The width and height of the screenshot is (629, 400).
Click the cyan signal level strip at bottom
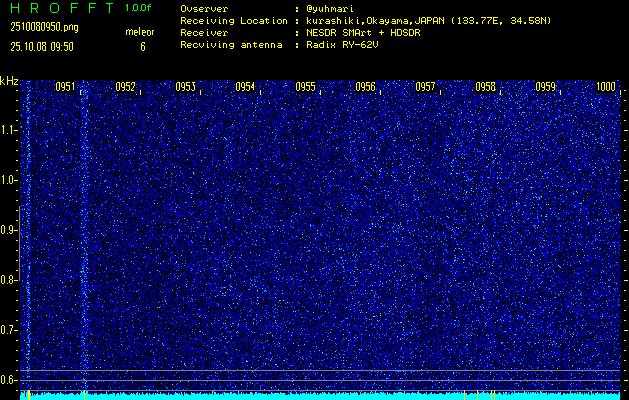pos(320,396)
